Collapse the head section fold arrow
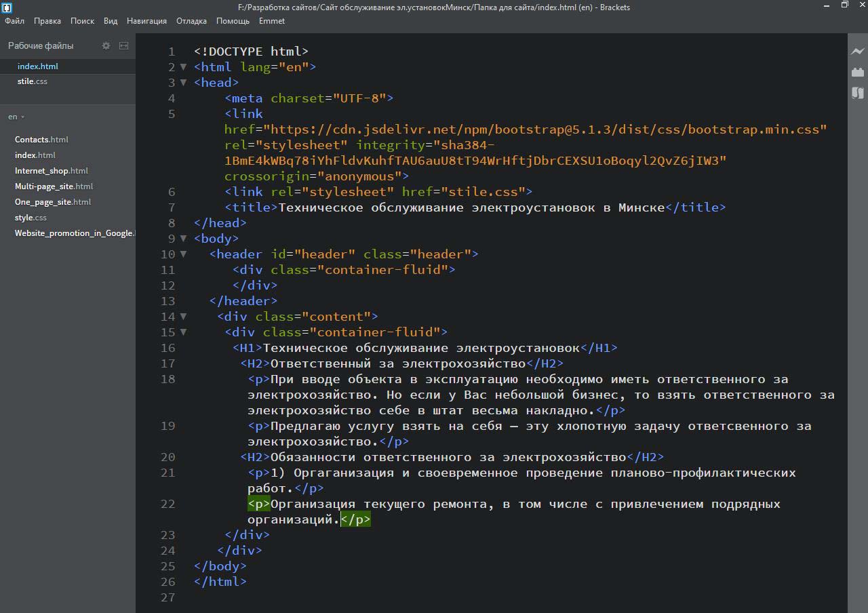 point(183,83)
